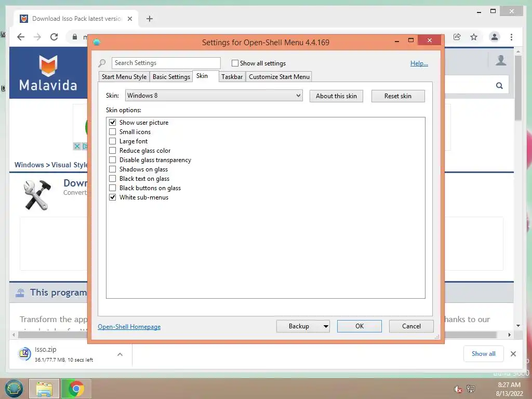532x399 pixels.
Task: Click the Malavida user account icon
Action: pyautogui.click(x=501, y=60)
